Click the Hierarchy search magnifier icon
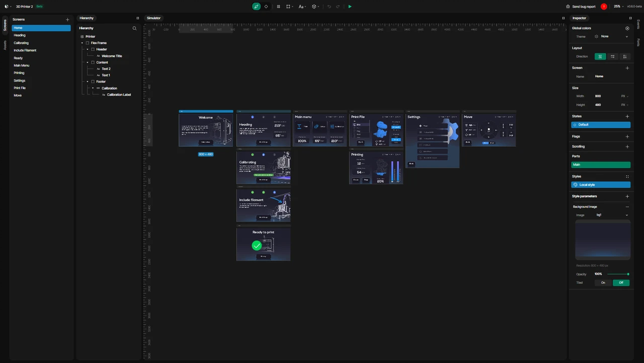The width and height of the screenshot is (644, 363). click(x=135, y=28)
